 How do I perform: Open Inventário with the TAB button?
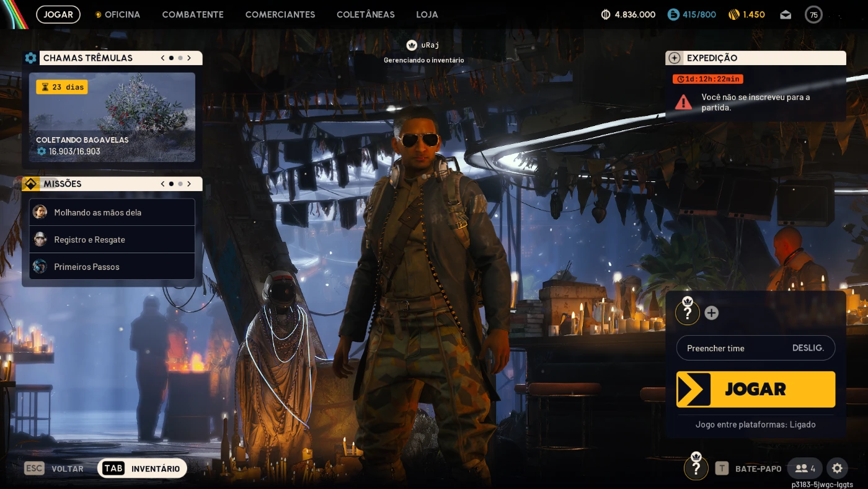142,469
